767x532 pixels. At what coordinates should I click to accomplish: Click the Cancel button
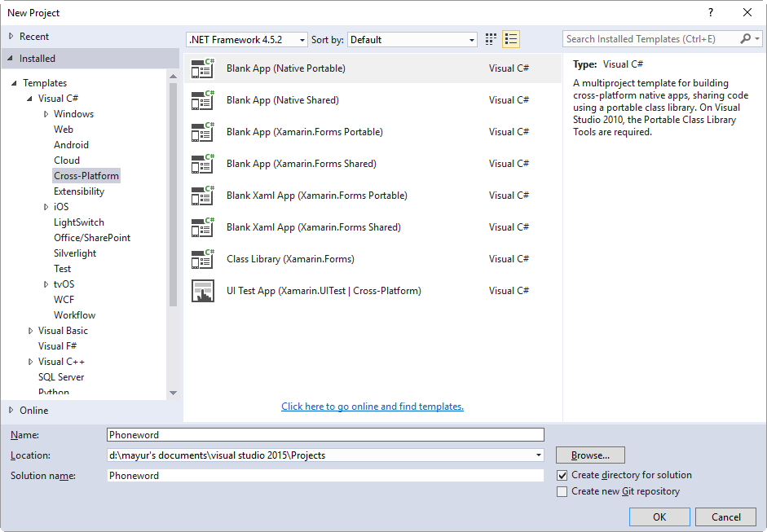tap(726, 517)
